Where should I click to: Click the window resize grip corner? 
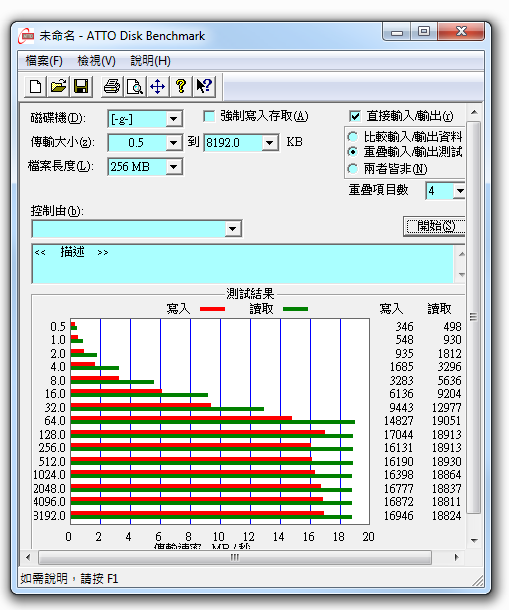coord(477,580)
